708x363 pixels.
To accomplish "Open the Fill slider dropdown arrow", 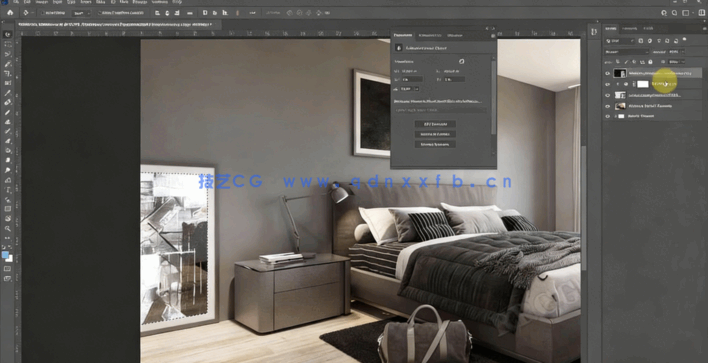I will point(683,62).
